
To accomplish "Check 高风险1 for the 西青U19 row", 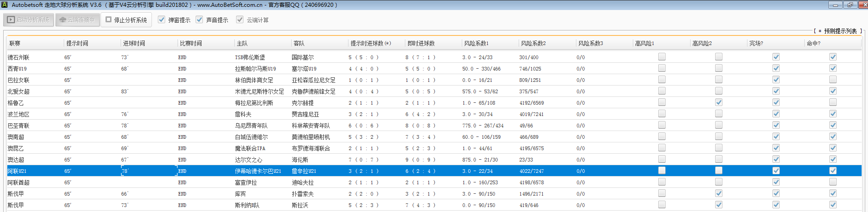I will click(x=662, y=68).
